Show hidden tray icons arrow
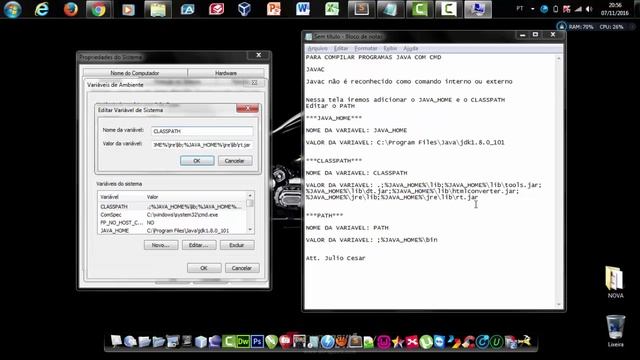Screen dimensions: 640x360 (x=533, y=9)
